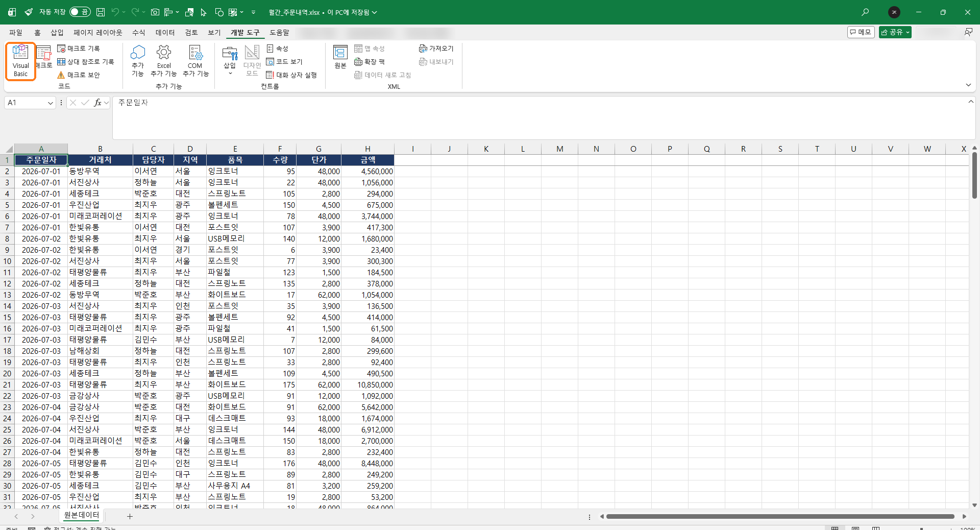980x530 pixels.
Task: Open the align objects dropdown arrow in the title bar
Action: click(x=177, y=12)
